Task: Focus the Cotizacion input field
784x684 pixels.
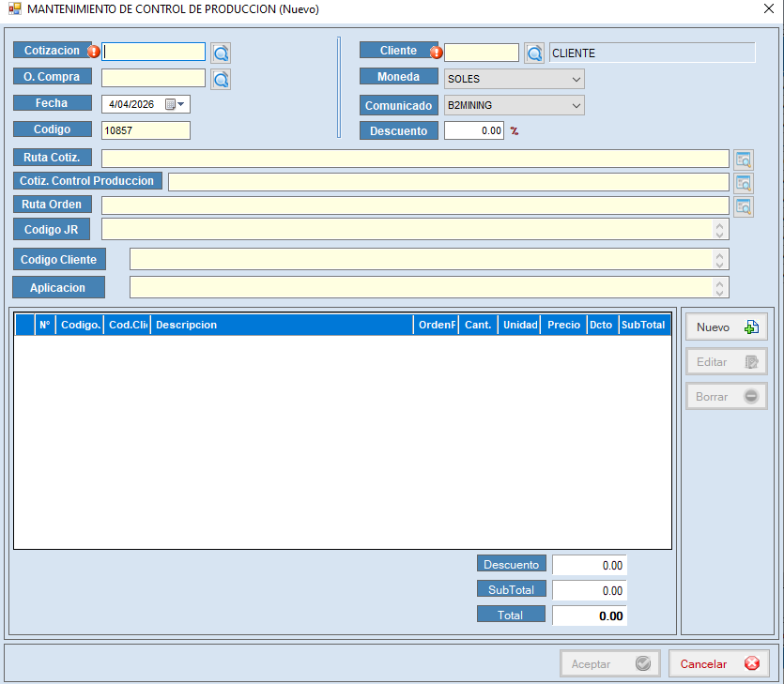Action: tap(153, 52)
